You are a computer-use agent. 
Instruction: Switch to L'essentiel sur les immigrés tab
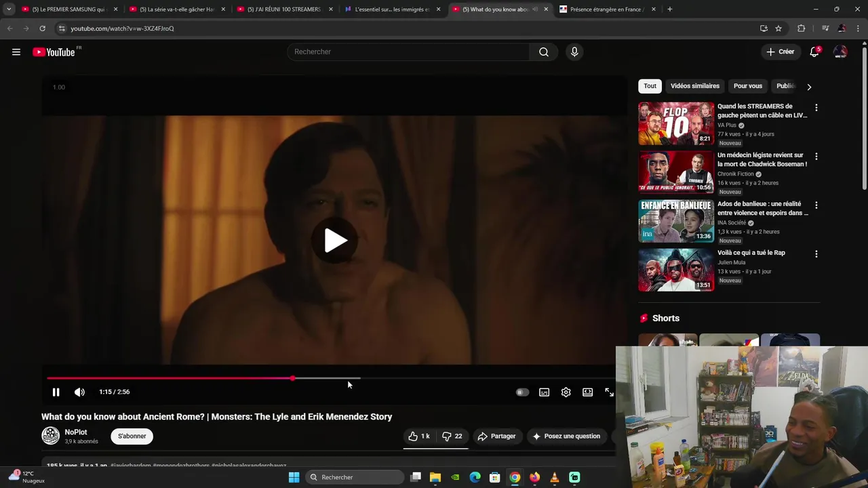[391, 9]
